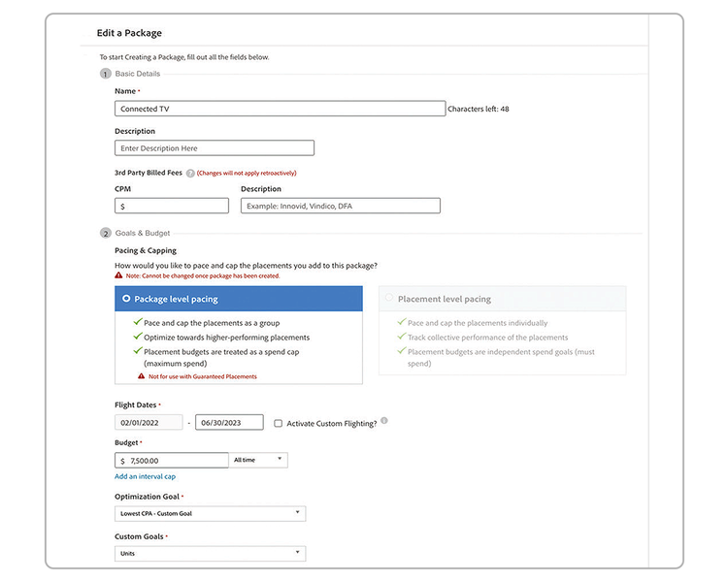This screenshot has height=582, width=728.
Task: Click the CPM dollar amount field
Action: [x=172, y=206]
